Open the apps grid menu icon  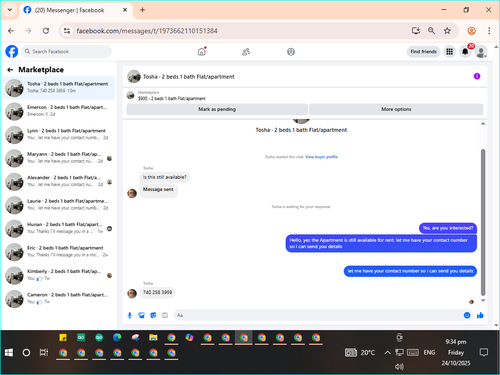coord(449,52)
